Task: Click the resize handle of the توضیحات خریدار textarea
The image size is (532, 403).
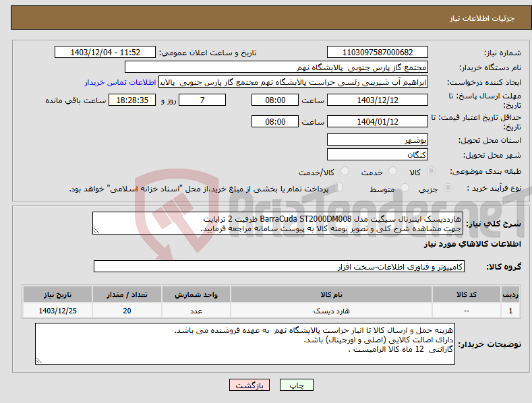Action: point(39,361)
